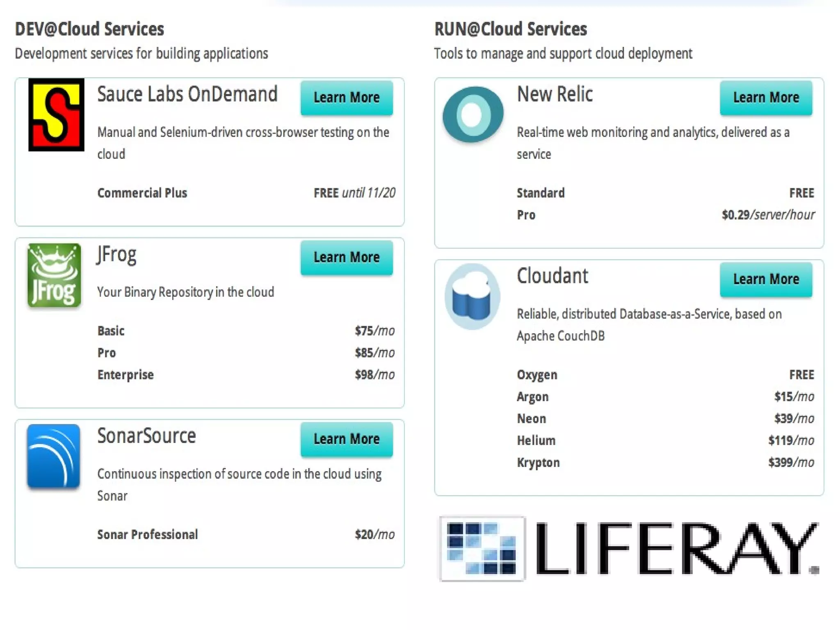Select the Krypton plan label
Screen dimensions: 840x630
(x=538, y=463)
